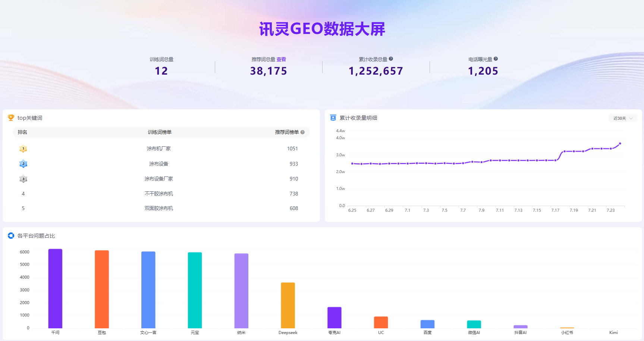Click the 百度 blue bar
The width and height of the screenshot is (644, 341).
click(x=427, y=324)
